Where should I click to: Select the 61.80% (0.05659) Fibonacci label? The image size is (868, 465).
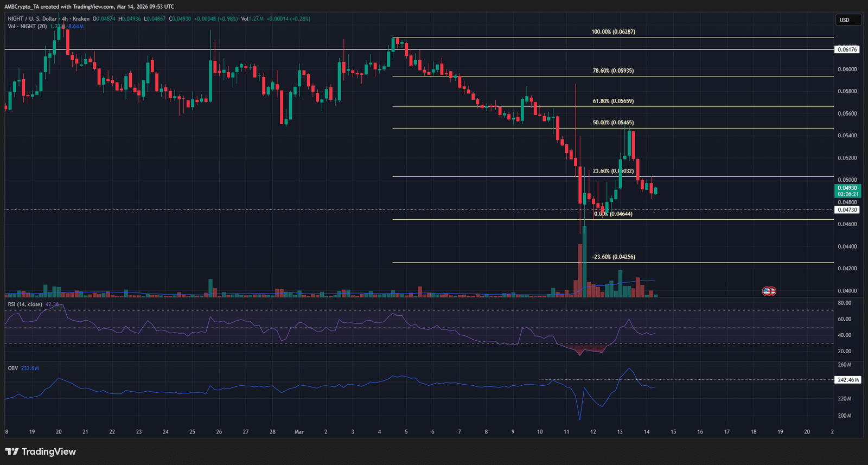pyautogui.click(x=613, y=101)
